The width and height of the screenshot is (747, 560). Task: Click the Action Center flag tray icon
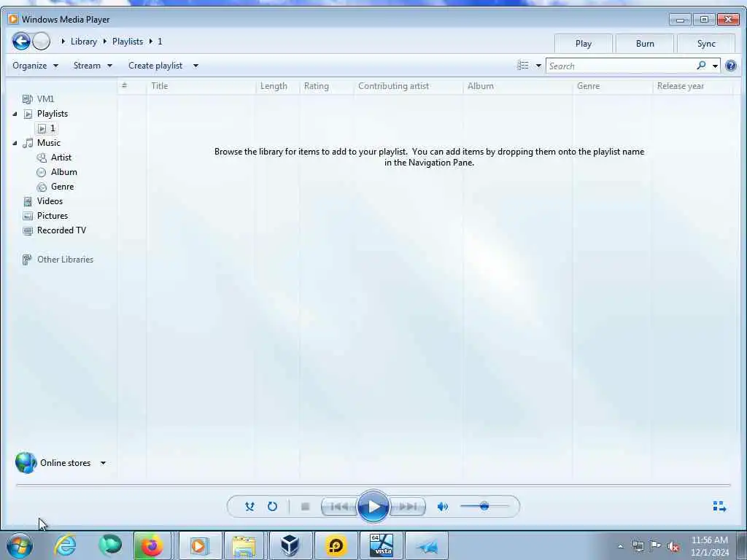656,545
